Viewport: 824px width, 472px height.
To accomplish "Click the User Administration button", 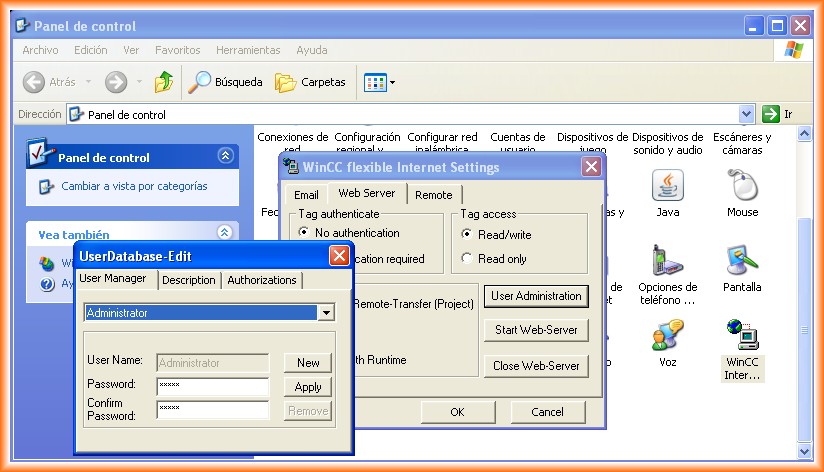I will 536,296.
